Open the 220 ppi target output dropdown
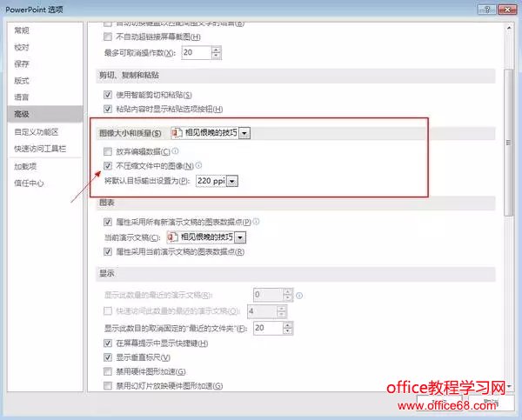 (232, 182)
